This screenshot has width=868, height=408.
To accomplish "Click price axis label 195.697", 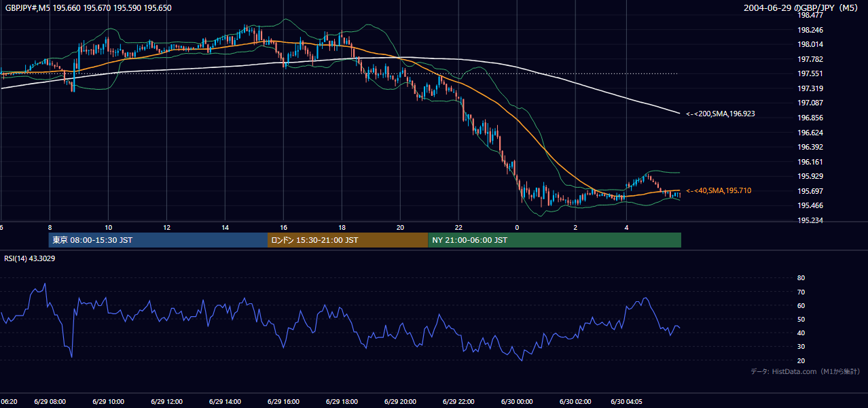I will tap(810, 191).
